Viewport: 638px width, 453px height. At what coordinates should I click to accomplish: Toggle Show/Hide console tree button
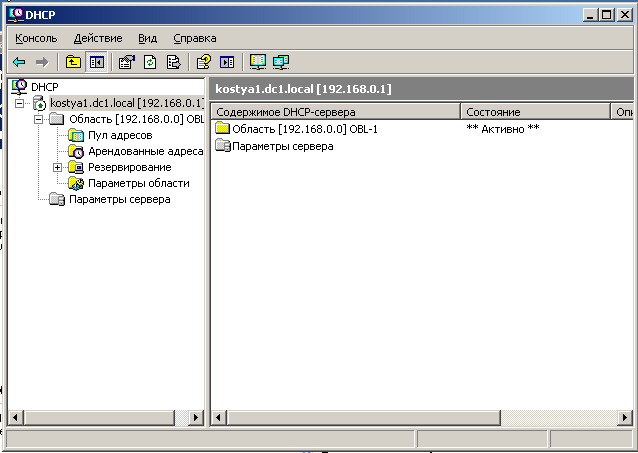point(96,62)
